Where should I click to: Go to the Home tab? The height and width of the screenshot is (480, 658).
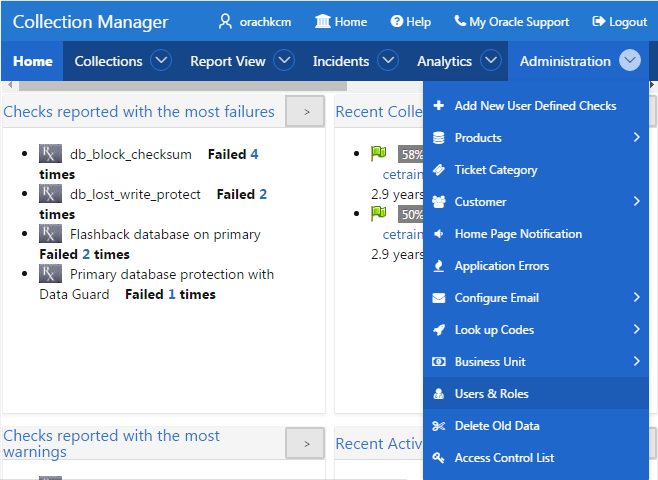pyautogui.click(x=33, y=61)
